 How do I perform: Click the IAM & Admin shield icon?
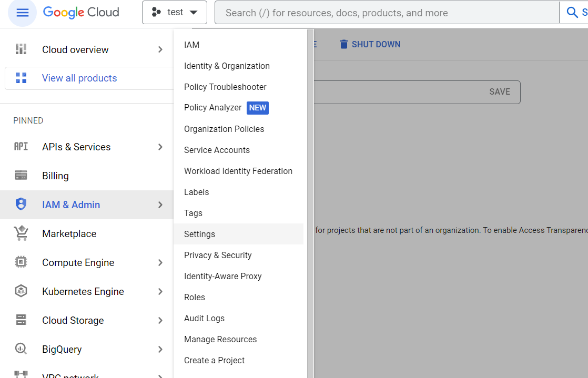(x=21, y=204)
